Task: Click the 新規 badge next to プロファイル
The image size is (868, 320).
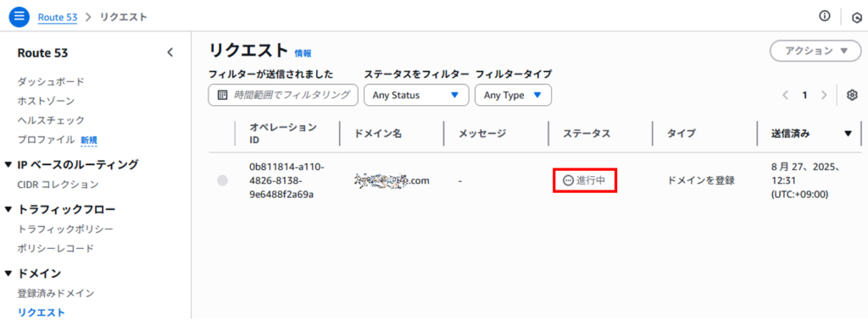Action: point(89,141)
